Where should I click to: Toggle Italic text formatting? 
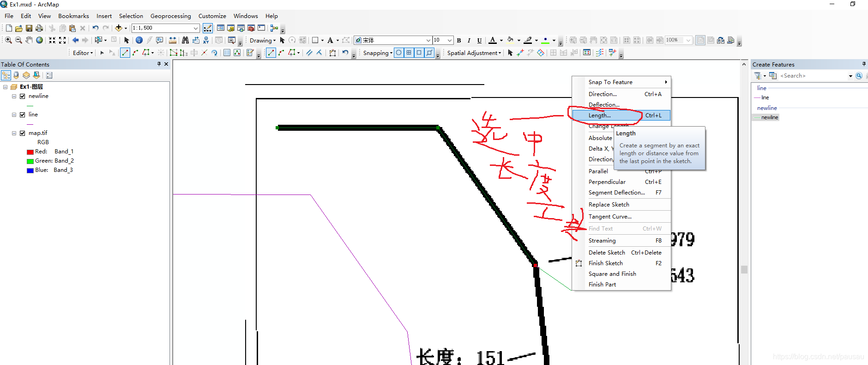[469, 40]
